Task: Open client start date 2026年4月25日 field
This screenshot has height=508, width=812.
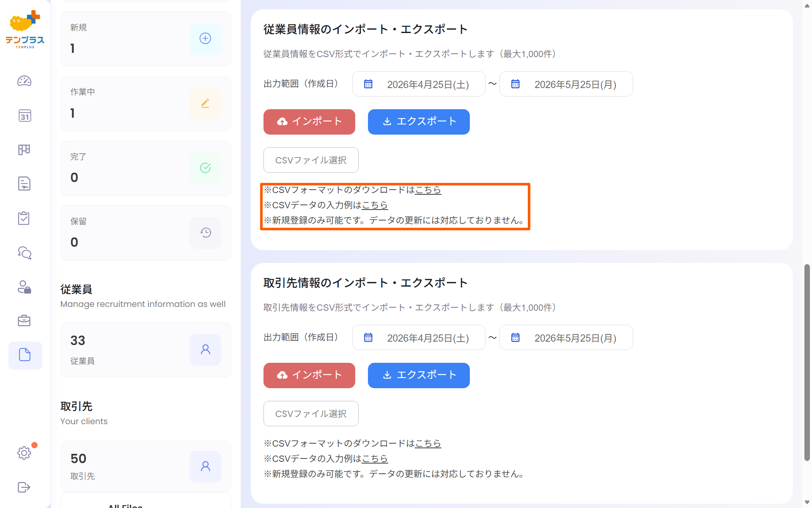Action: (x=419, y=337)
